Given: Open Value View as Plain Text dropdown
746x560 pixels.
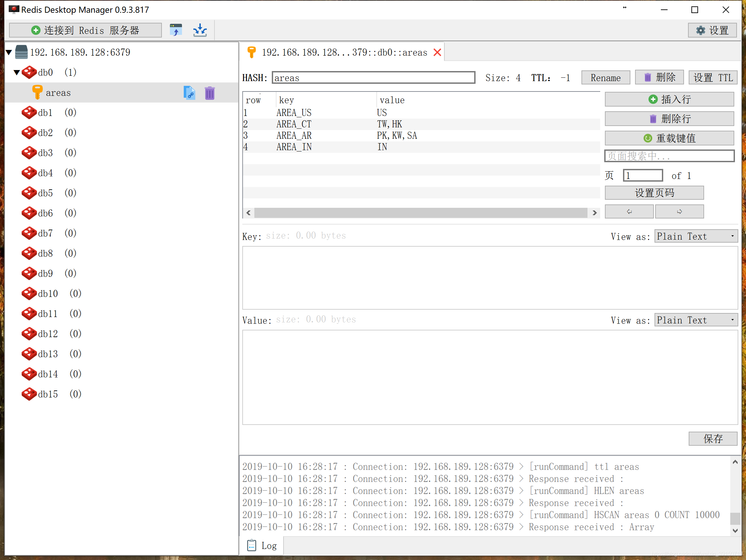Looking at the screenshot, I should pos(695,320).
